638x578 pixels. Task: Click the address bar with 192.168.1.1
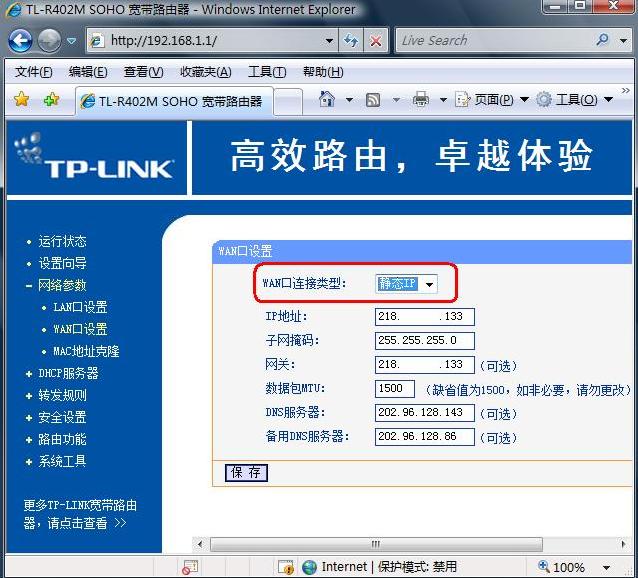tap(212, 41)
